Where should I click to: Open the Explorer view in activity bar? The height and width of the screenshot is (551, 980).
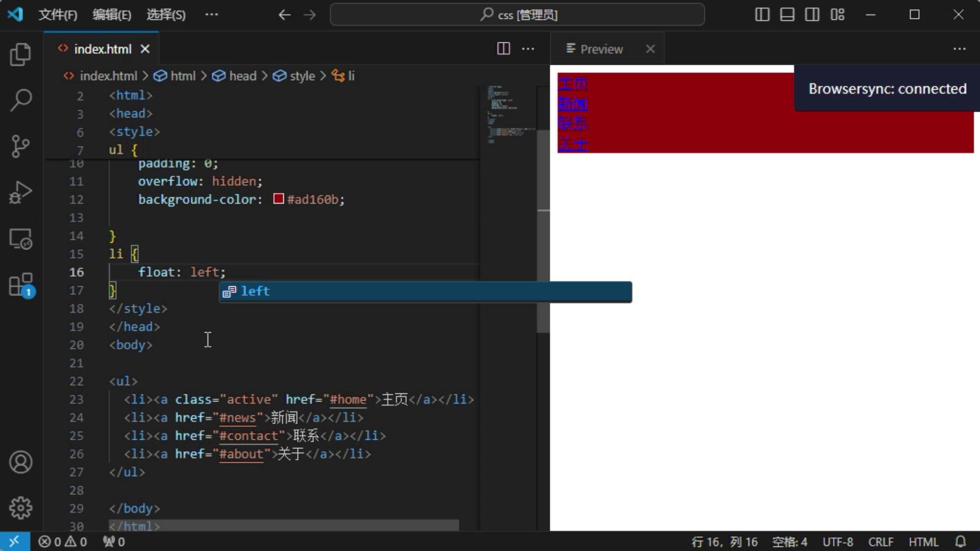pyautogui.click(x=20, y=54)
